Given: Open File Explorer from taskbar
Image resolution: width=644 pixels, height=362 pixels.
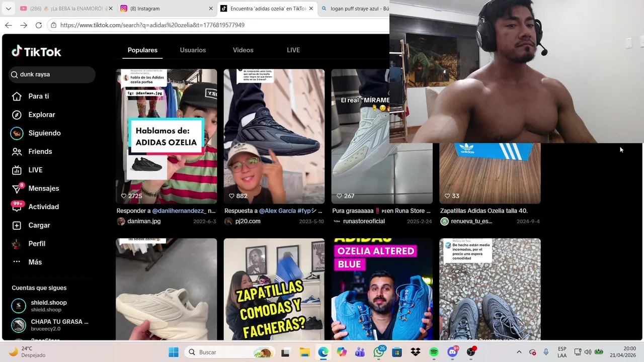Looking at the screenshot, I should [x=304, y=352].
